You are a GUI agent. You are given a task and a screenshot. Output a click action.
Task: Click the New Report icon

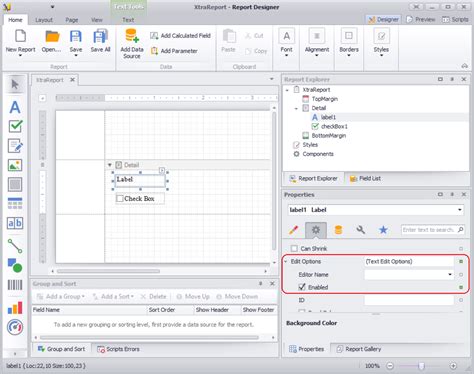[x=20, y=36]
